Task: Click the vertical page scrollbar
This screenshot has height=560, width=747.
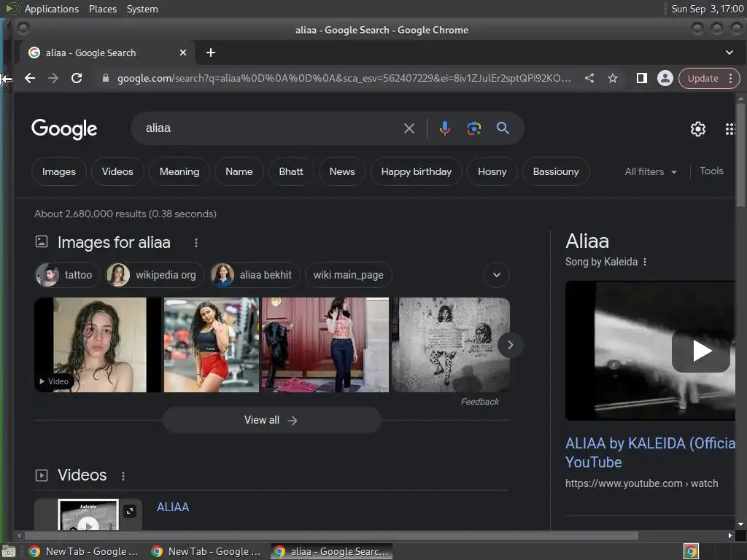Action: click(740, 155)
